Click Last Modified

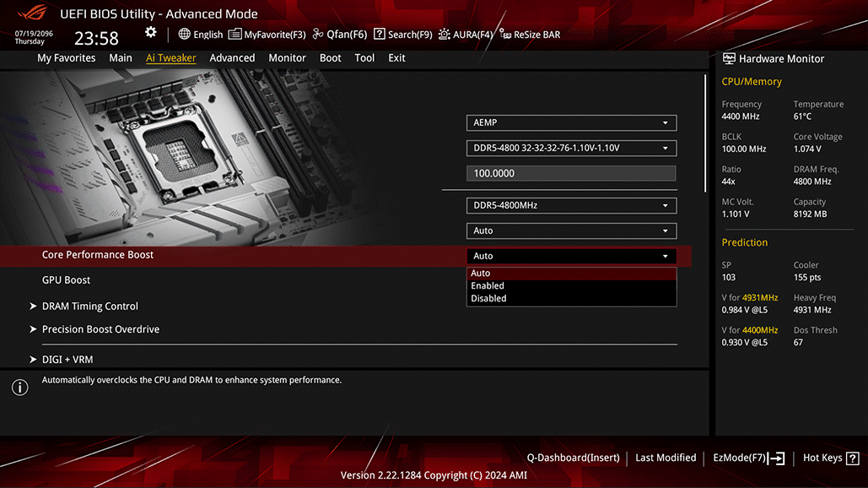[x=666, y=458]
